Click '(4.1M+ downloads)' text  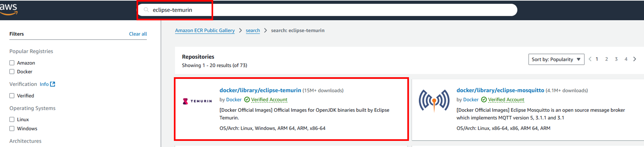coord(567,91)
